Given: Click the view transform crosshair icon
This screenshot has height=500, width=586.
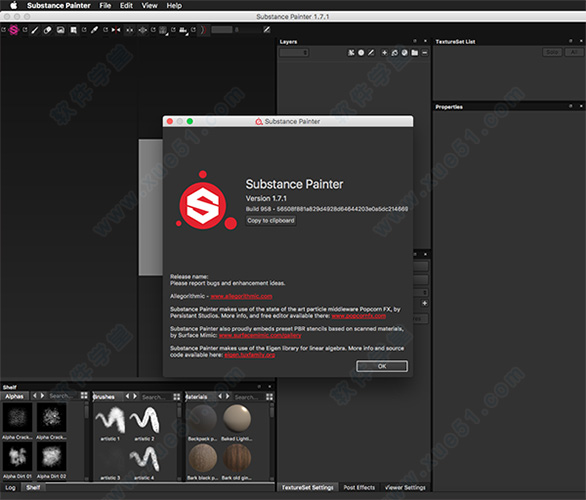Looking at the screenshot, I should click(x=143, y=30).
